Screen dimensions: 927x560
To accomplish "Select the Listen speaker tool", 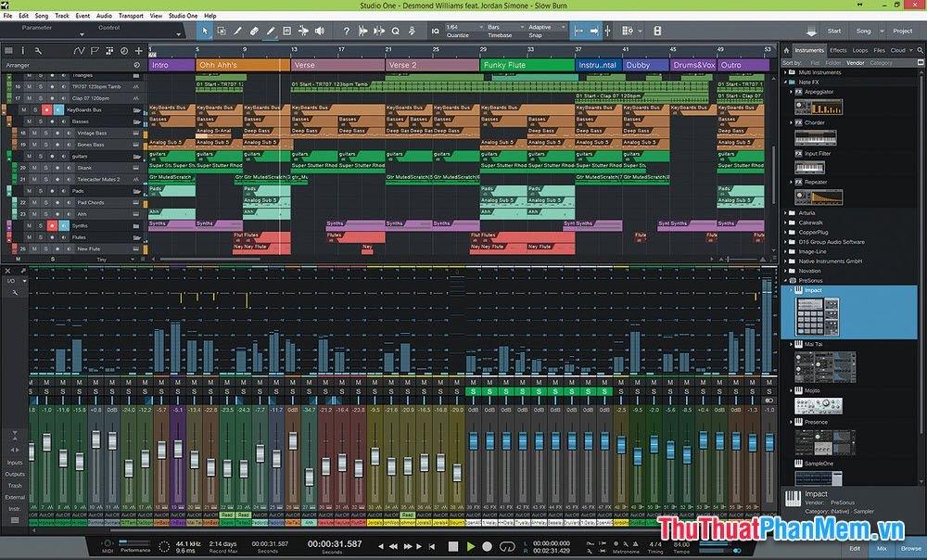I will [x=320, y=31].
